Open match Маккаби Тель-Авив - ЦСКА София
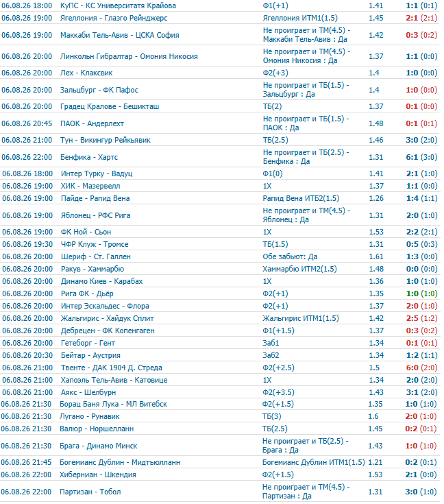 (x=119, y=35)
